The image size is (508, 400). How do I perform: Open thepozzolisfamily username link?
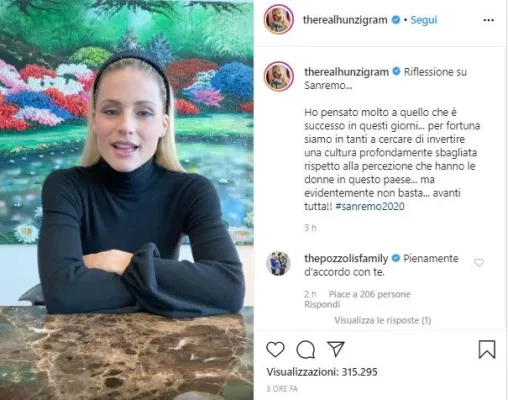pos(346,258)
